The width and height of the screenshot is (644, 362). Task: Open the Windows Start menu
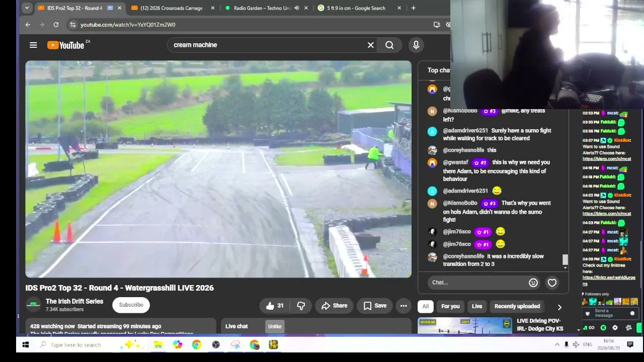coord(26,345)
